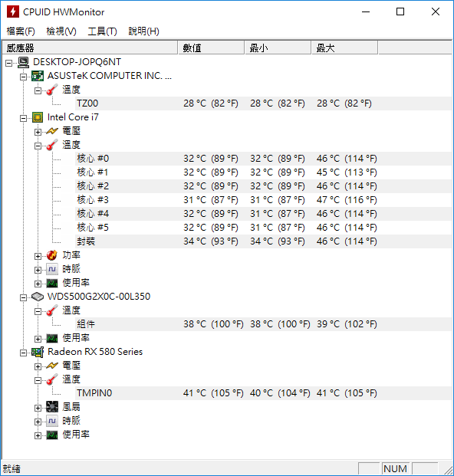
Task: Expand the 風扇 node
Action: tap(38, 408)
